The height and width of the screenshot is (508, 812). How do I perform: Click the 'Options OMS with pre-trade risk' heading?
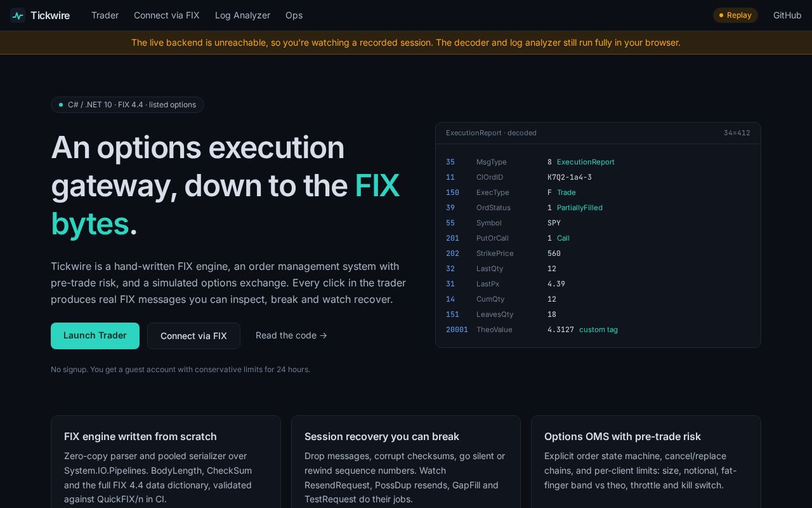[622, 436]
